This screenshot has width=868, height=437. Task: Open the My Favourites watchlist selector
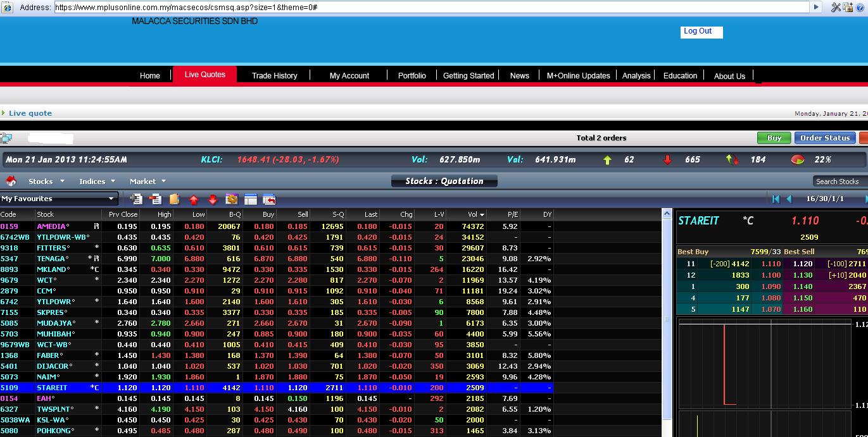pyautogui.click(x=60, y=197)
